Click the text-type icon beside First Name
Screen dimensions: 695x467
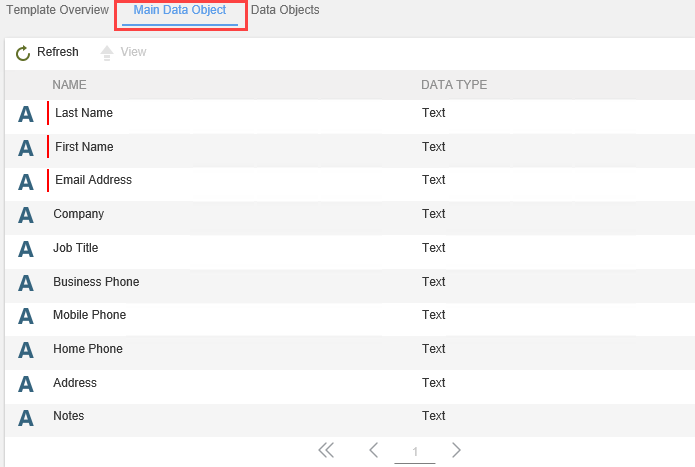coord(26,148)
